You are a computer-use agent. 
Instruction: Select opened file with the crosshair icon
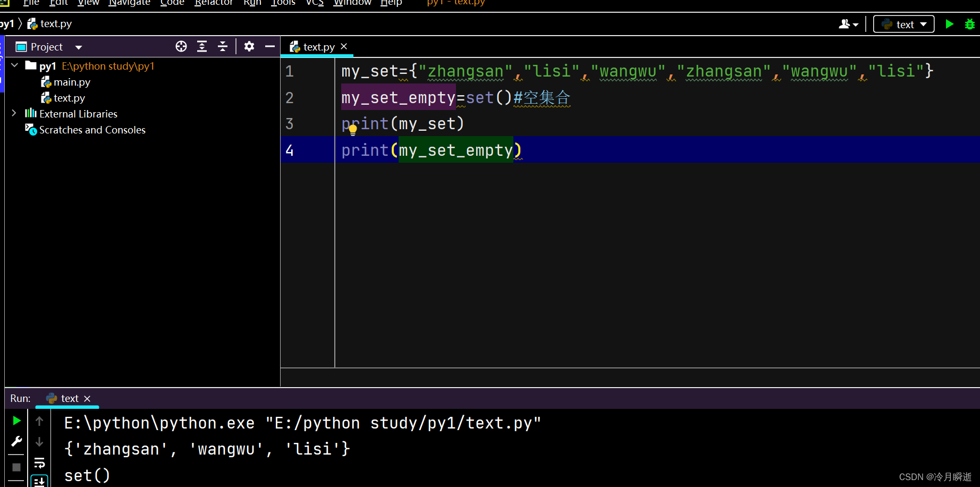(x=181, y=46)
